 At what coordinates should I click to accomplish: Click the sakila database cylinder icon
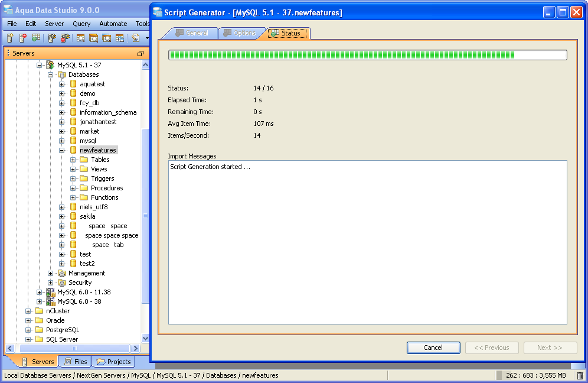(x=73, y=216)
